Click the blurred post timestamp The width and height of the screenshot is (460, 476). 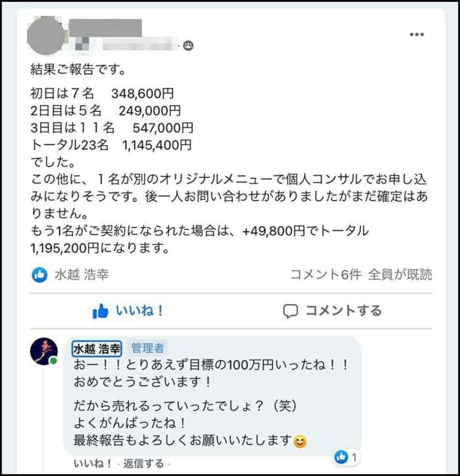pos(140,46)
